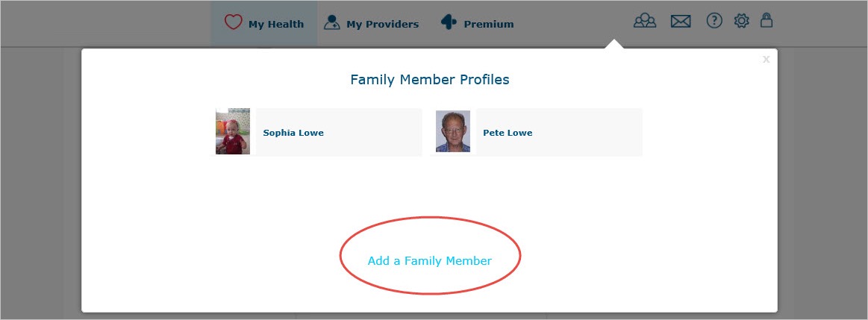
Task: Open the family members group icon
Action: [x=645, y=21]
